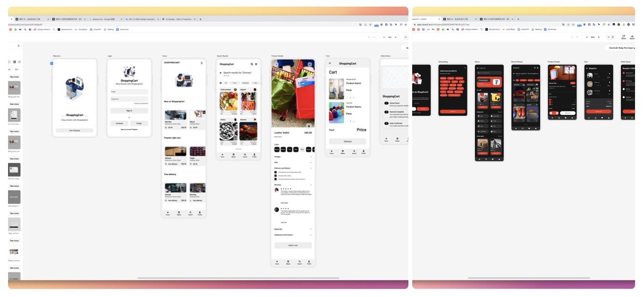Expand the Images section in Product Details
This screenshot has height=297, width=644.
293,157
